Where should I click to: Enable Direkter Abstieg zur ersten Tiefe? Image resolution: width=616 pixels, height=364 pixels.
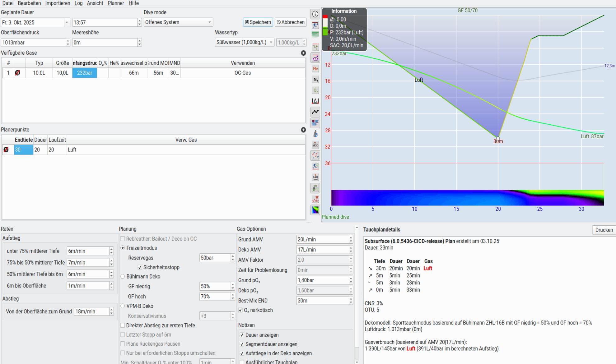tap(123, 325)
